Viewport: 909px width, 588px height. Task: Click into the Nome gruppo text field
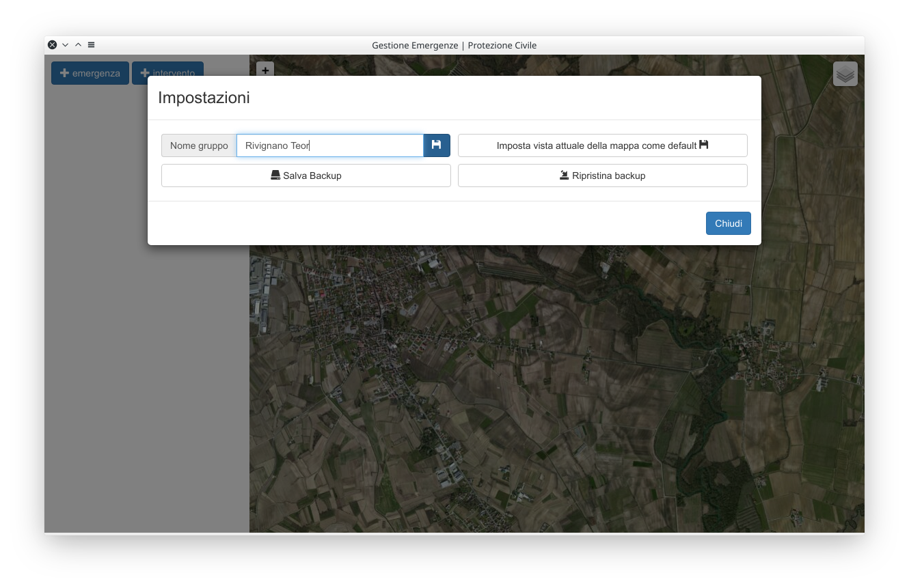330,145
